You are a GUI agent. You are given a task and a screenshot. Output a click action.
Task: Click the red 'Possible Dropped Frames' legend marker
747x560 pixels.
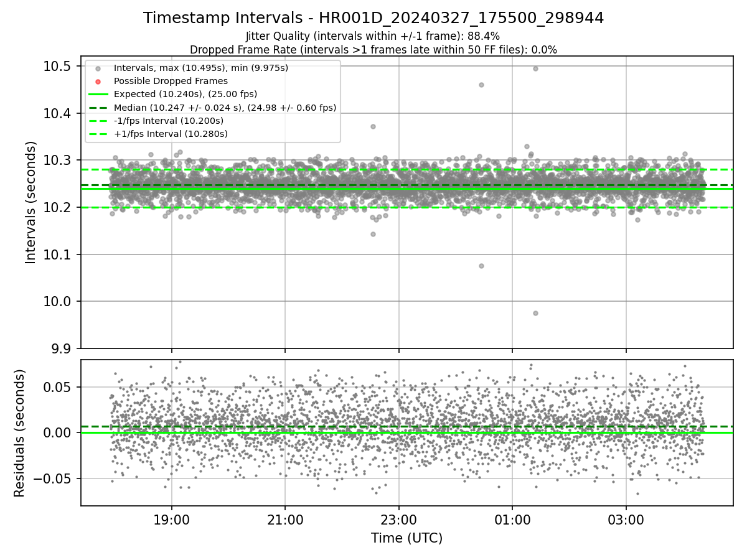click(x=98, y=82)
